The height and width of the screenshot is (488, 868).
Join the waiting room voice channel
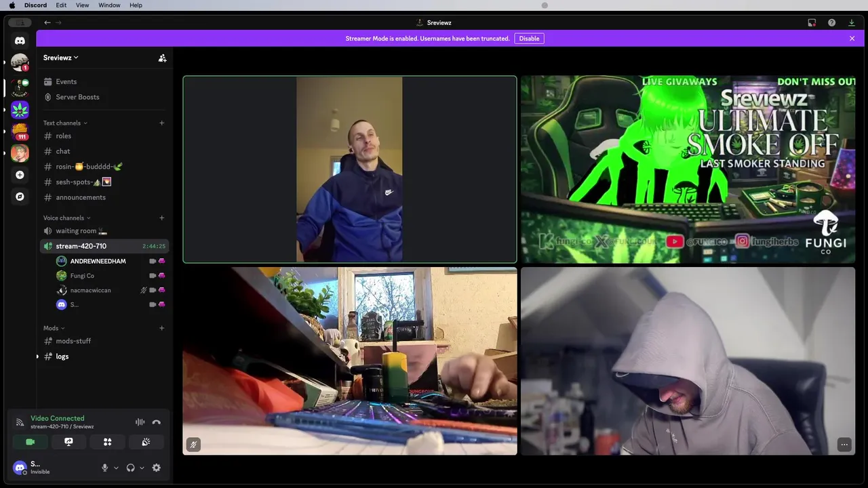pos(104,231)
